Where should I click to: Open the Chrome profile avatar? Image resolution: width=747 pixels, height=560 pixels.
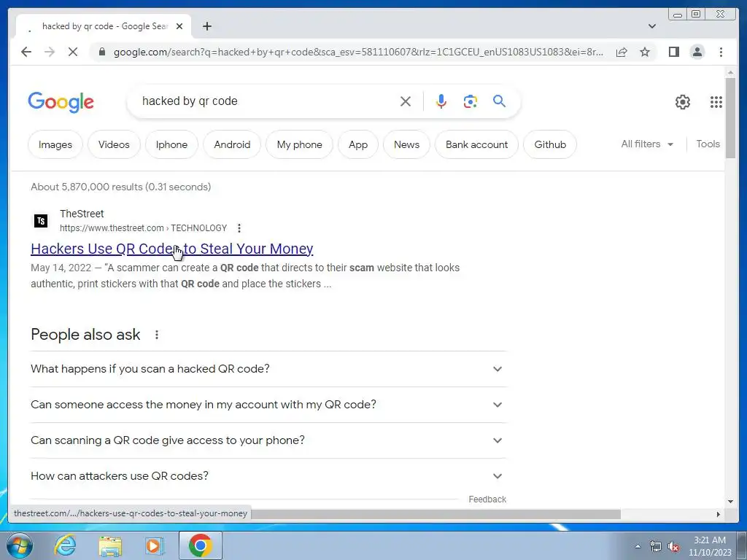[x=697, y=52]
